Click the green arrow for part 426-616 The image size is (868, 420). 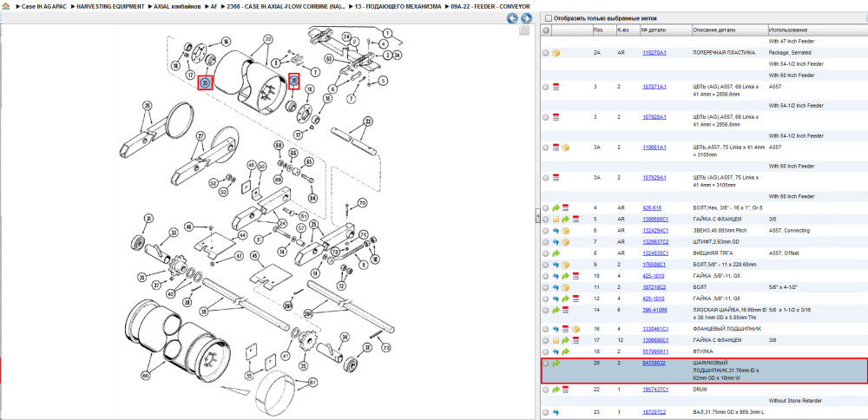pyautogui.click(x=556, y=208)
